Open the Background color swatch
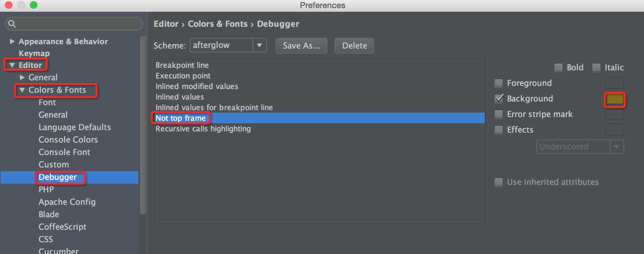The image size is (644, 254). [x=615, y=100]
